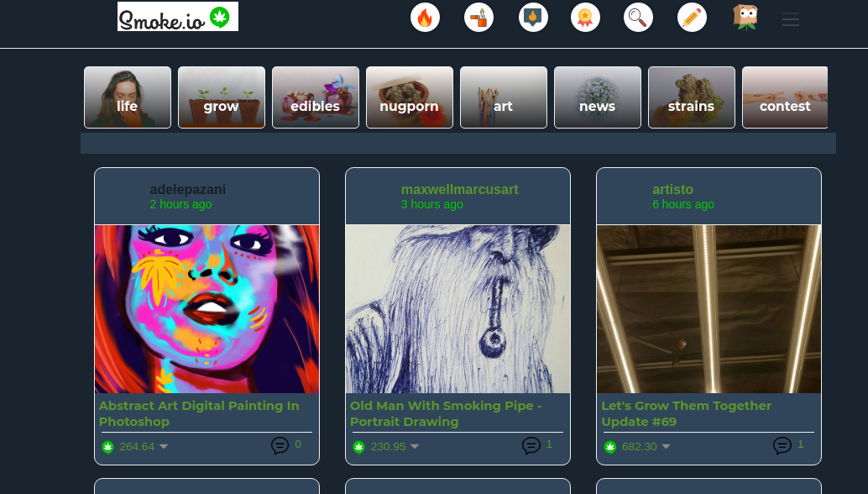Open the old man pipe drawing thumbnail
This screenshot has width=868, height=494.
(x=458, y=309)
